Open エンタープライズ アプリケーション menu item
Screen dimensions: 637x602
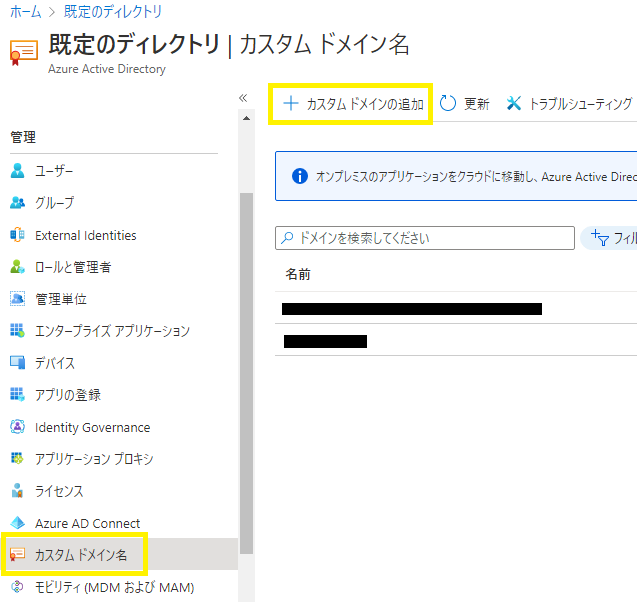pos(114,330)
